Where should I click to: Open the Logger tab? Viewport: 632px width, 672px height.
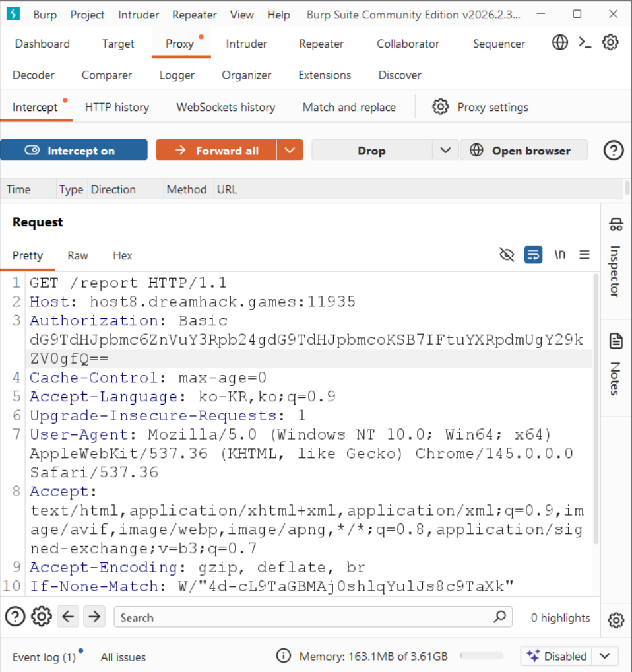pyautogui.click(x=177, y=75)
